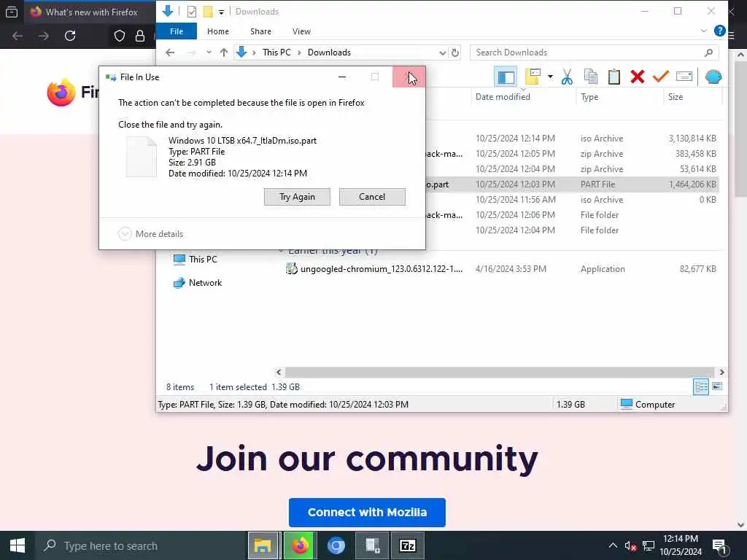Screen dimensions: 747x560
Task: Click This PC in address breadcrumb
Action: 276,52
